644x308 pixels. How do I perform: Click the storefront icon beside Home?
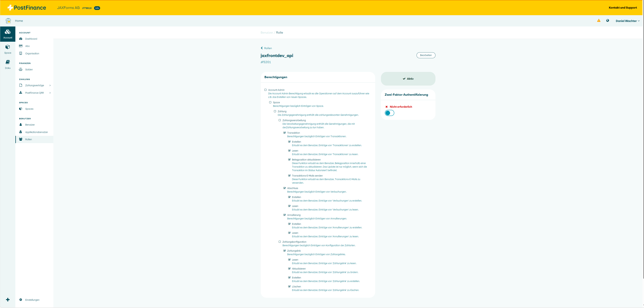[x=8, y=21]
